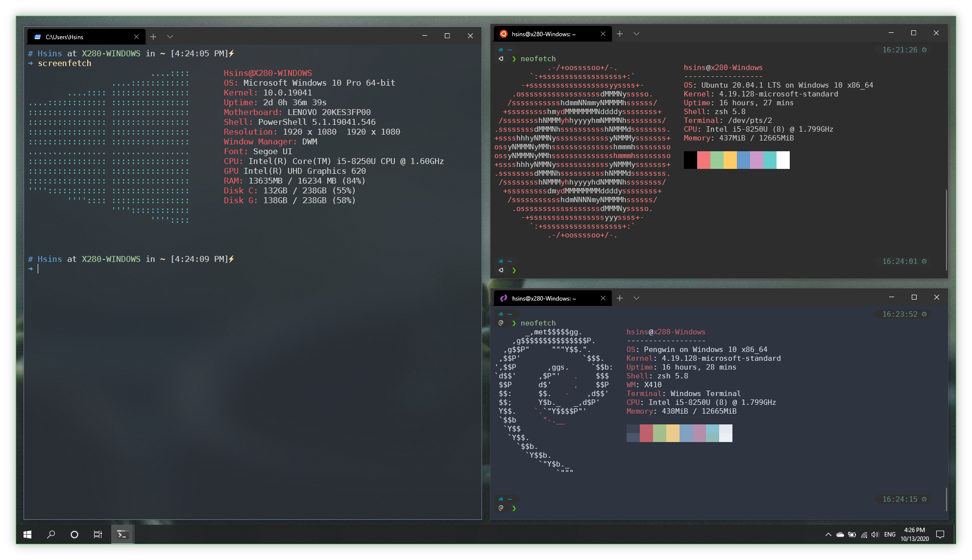Click the Ubuntu logo icon in tab
This screenshot has height=560, width=972.
[503, 34]
